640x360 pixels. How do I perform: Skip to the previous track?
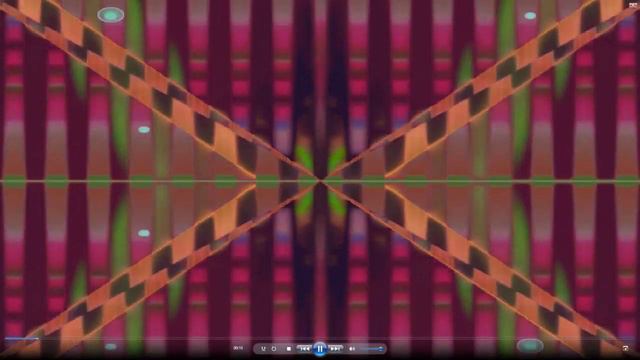coord(304,349)
